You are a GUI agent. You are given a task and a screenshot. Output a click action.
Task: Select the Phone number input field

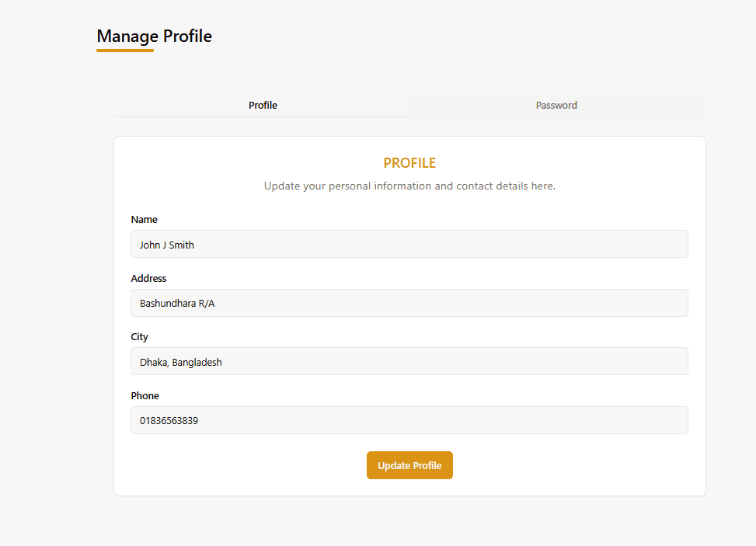(409, 420)
